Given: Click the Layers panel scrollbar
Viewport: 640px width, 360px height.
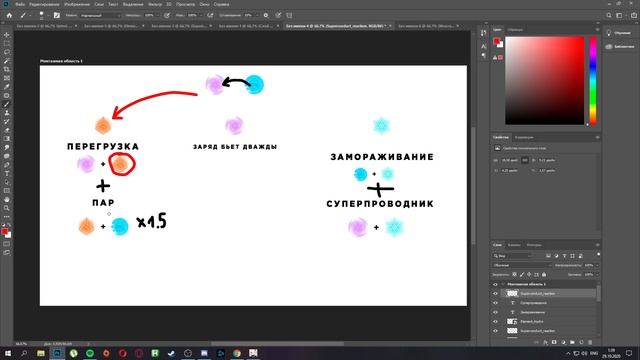Looking at the screenshot, I should [598, 293].
